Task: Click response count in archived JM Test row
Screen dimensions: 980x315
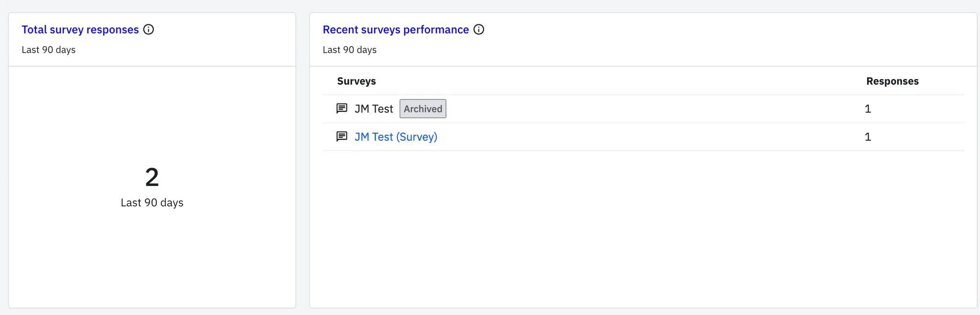Action: point(868,109)
